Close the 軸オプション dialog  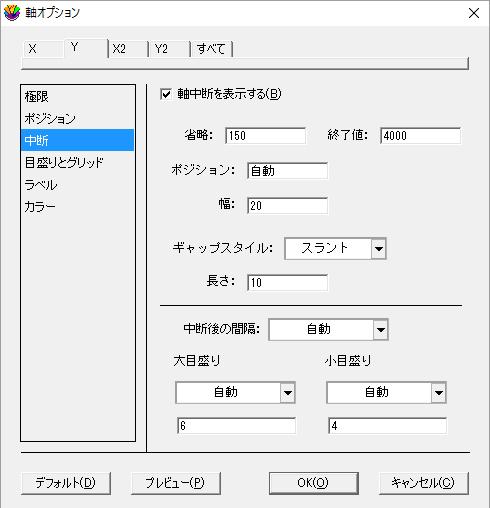[474, 13]
